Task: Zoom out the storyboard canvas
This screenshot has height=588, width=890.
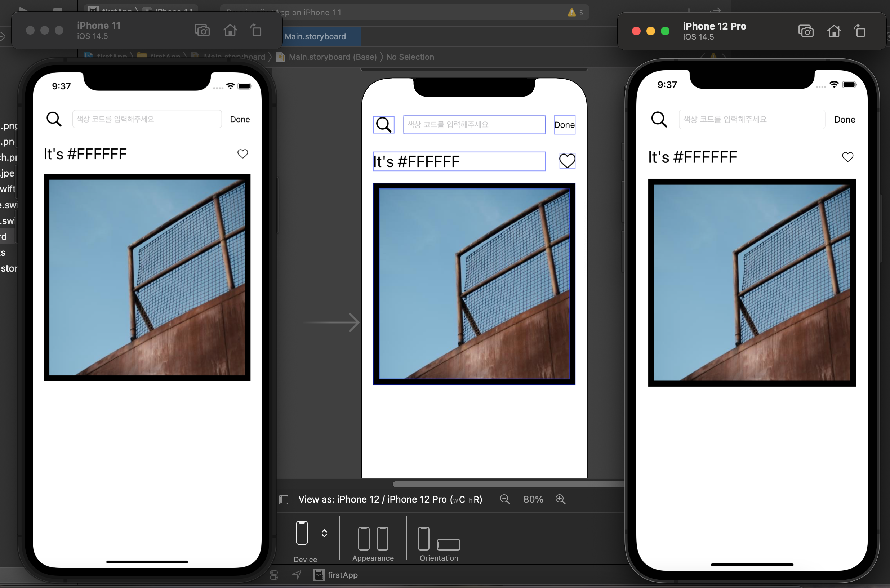Action: pyautogui.click(x=505, y=499)
